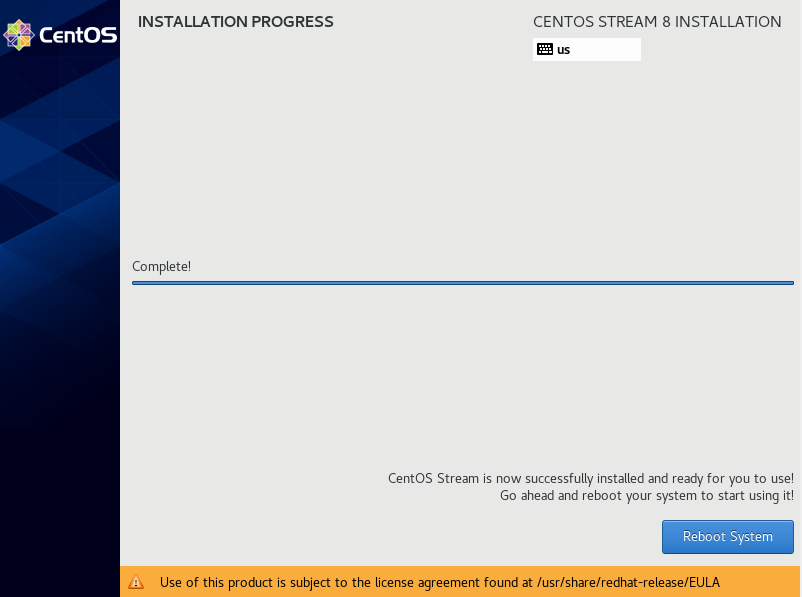802x597 pixels.
Task: Click the license agreement EULA notice text
Action: click(x=440, y=582)
